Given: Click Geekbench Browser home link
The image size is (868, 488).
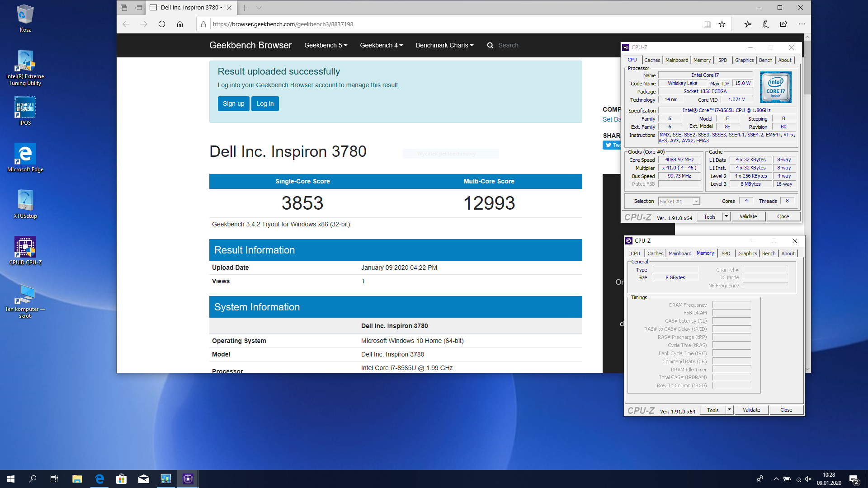Looking at the screenshot, I should pos(250,45).
